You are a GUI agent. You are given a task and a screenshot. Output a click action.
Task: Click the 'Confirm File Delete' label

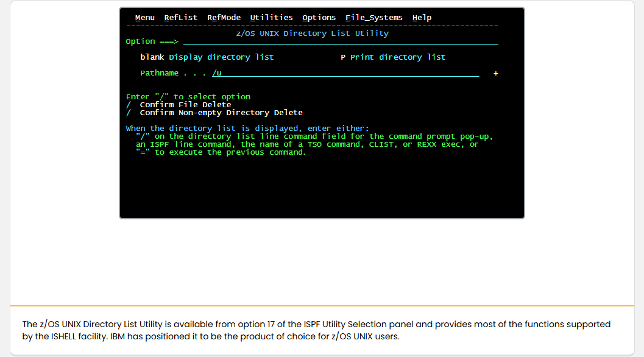pyautogui.click(x=185, y=105)
